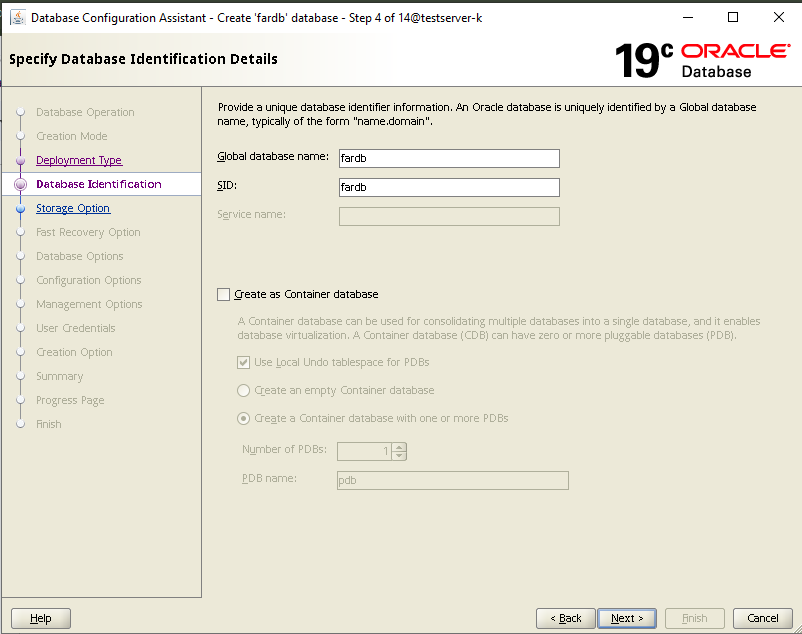Click the Storage Option step bullet icon
This screenshot has width=802, height=634.
click(x=20, y=209)
